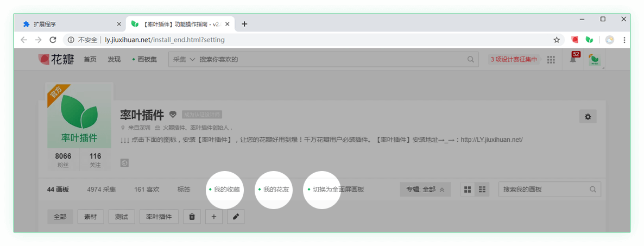This screenshot has height=246, width=644.
Task: Filter by 全部 category button
Action: click(x=60, y=217)
